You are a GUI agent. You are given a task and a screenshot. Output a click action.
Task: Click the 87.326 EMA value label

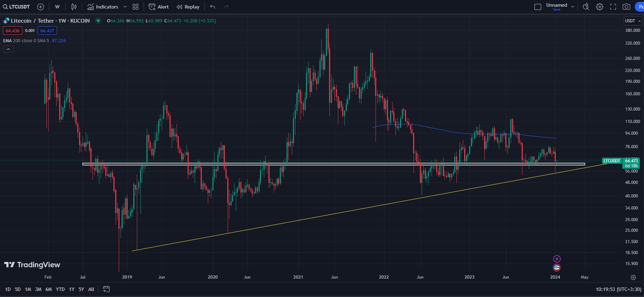[x=59, y=41]
